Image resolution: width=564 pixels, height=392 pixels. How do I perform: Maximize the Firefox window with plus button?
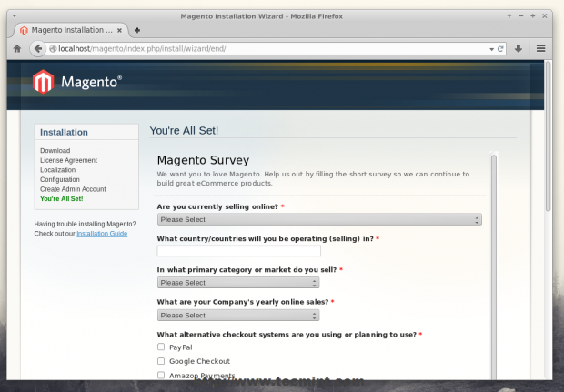click(533, 15)
